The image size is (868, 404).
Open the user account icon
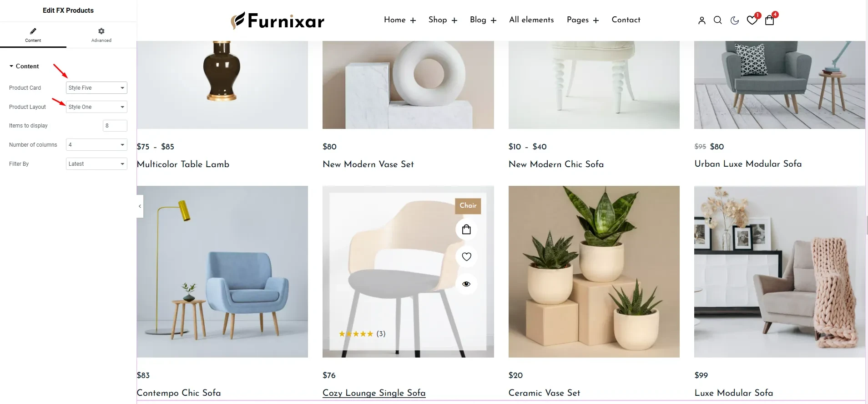pos(701,20)
